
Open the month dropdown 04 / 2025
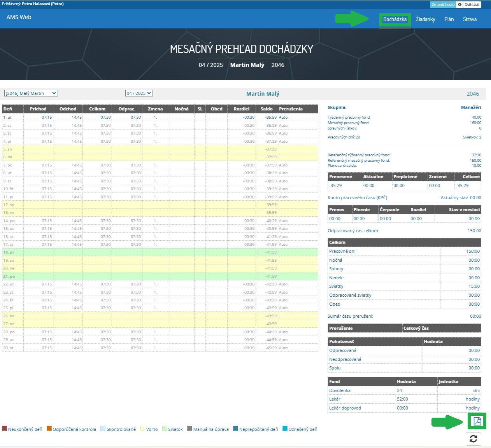point(139,93)
